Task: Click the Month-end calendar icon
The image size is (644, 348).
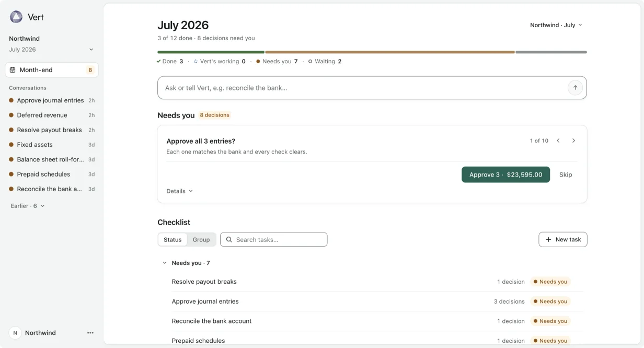Action: (x=13, y=70)
